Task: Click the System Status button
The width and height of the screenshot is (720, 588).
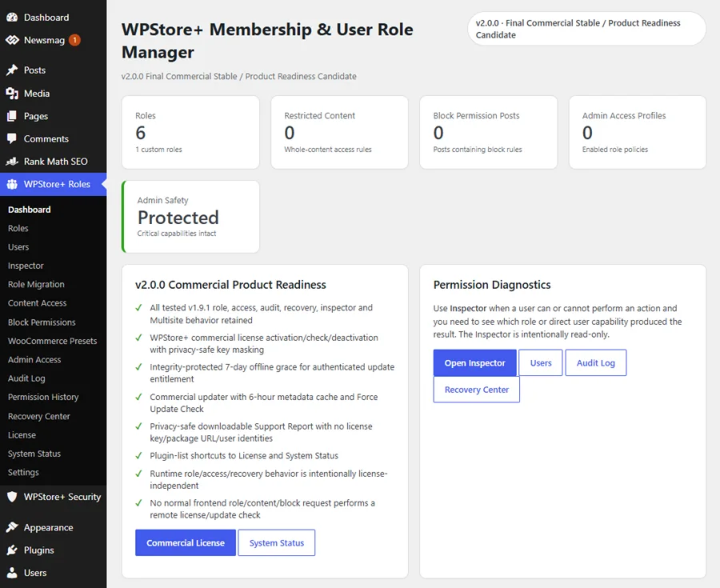Action: click(x=277, y=542)
